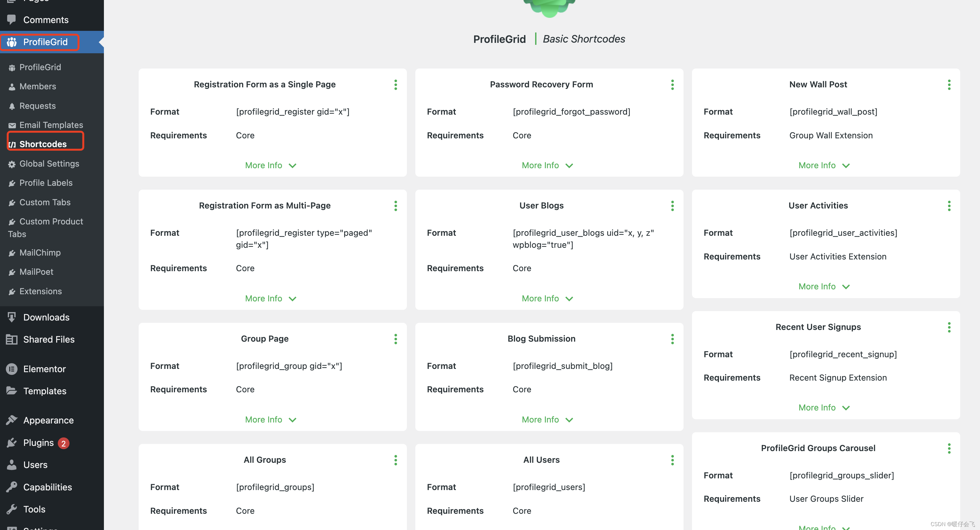Open Members submenu item
This screenshot has width=980, height=530.
pyautogui.click(x=38, y=86)
